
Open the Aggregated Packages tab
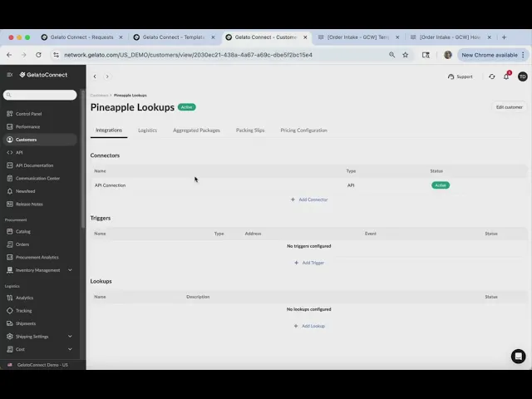pyautogui.click(x=196, y=131)
